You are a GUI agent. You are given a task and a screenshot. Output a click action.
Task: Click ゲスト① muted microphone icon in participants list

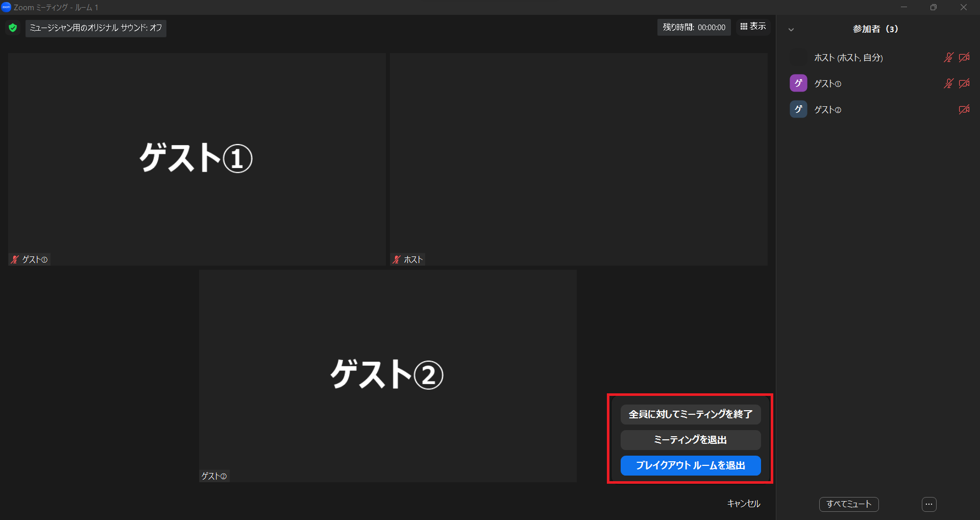pyautogui.click(x=948, y=83)
